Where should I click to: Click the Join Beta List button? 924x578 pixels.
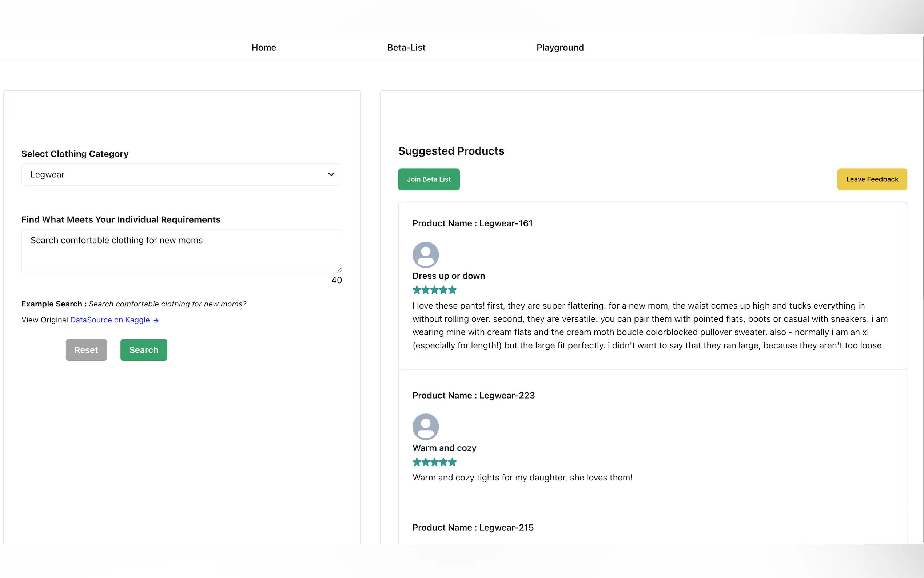pos(429,179)
